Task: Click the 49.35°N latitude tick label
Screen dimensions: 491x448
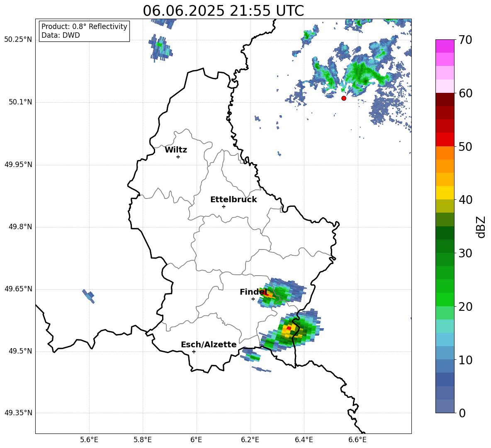Action: [x=18, y=413]
